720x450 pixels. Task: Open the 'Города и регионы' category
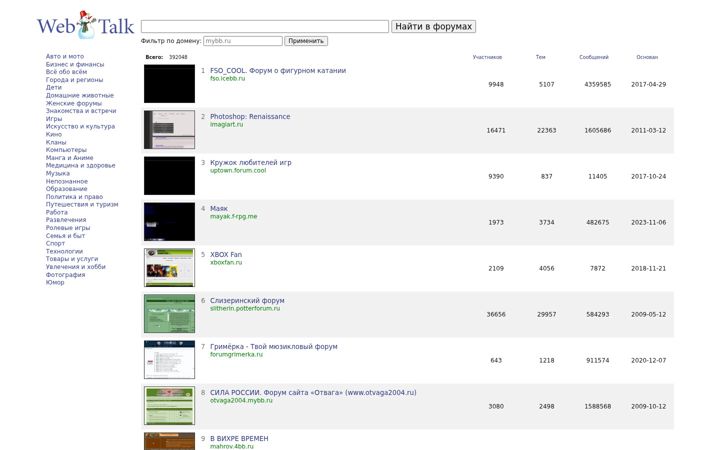coord(74,79)
